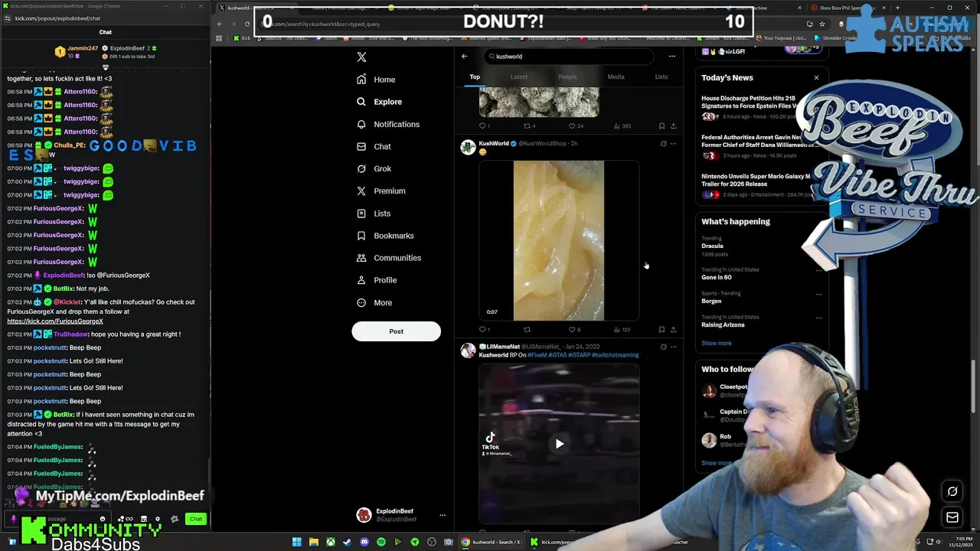
Task: Reply to the KushWorld video post
Action: [x=485, y=330]
